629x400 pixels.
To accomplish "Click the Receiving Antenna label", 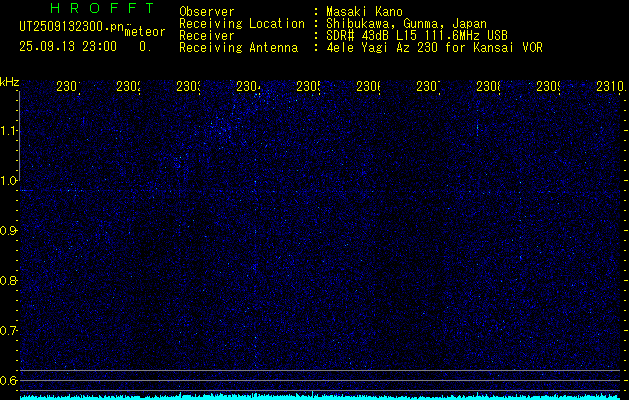I will (x=238, y=48).
